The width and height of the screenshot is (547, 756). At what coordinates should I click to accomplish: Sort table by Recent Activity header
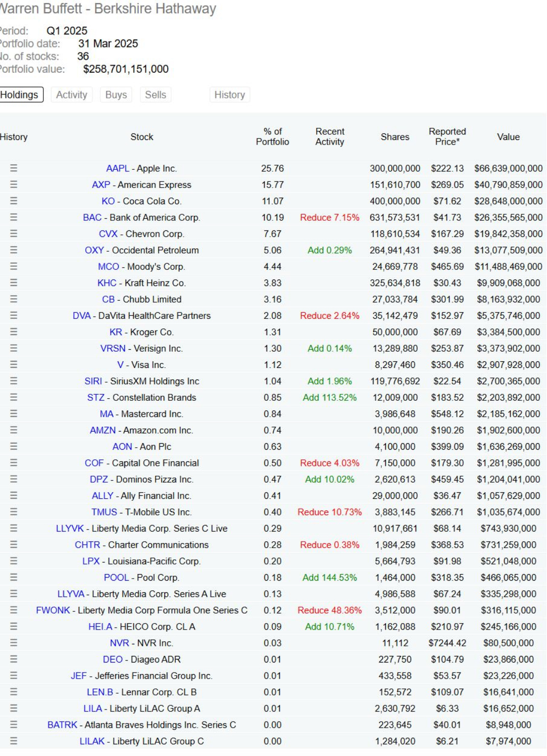(330, 137)
